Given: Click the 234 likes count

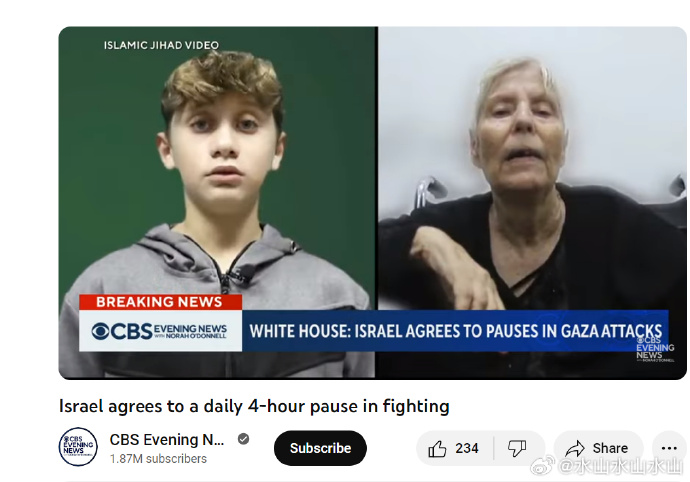Looking at the screenshot, I should pyautogui.click(x=466, y=448).
